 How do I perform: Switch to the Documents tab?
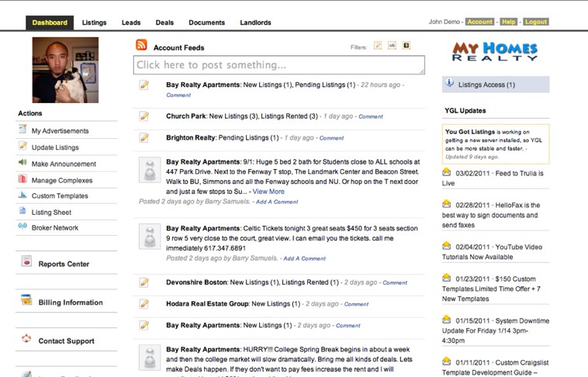(x=206, y=22)
